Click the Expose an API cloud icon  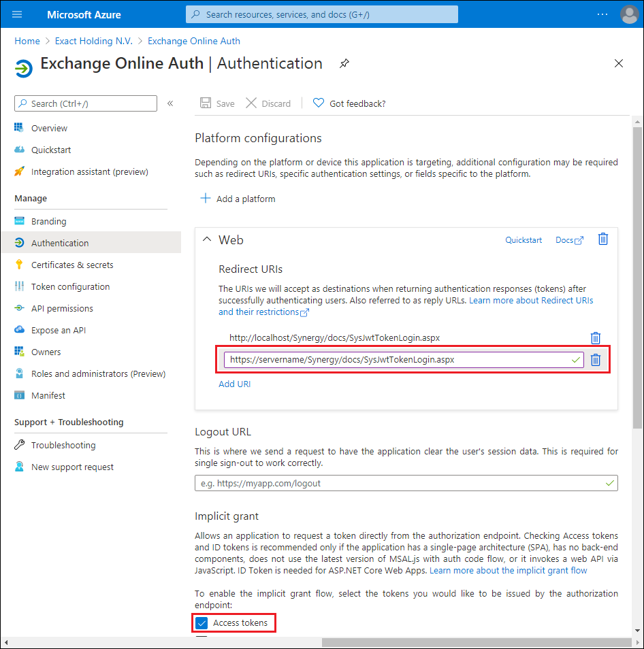[19, 329]
